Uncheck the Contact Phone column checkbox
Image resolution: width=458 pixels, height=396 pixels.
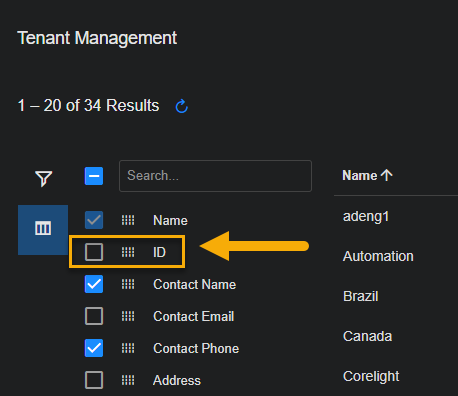click(x=94, y=348)
